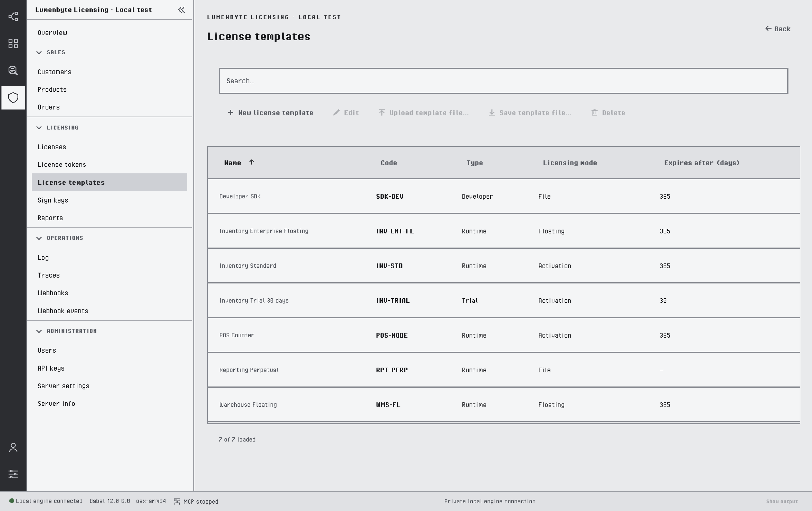Open the share-nodes icon in the left rail

click(x=13, y=16)
